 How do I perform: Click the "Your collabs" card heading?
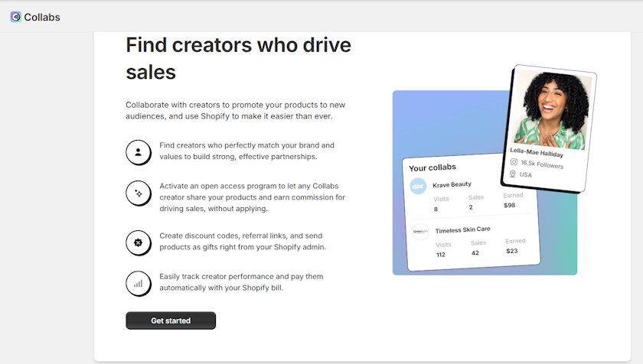432,167
